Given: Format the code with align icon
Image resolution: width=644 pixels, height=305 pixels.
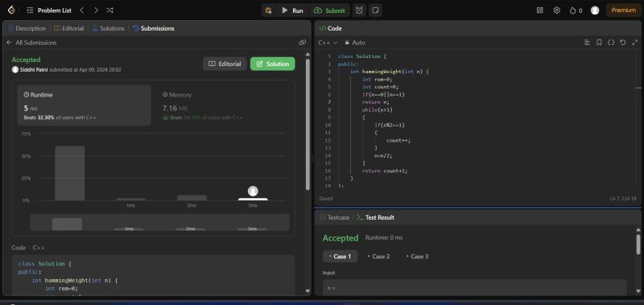Looking at the screenshot, I should 588,43.
